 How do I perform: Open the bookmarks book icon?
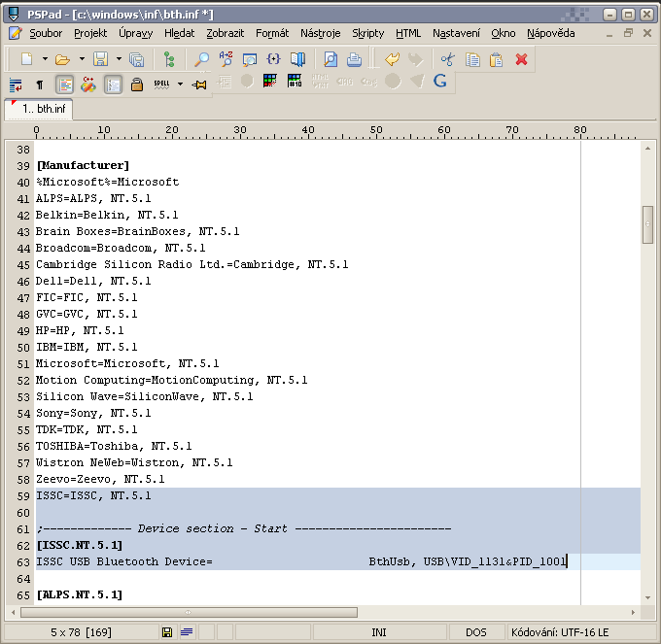click(297, 59)
